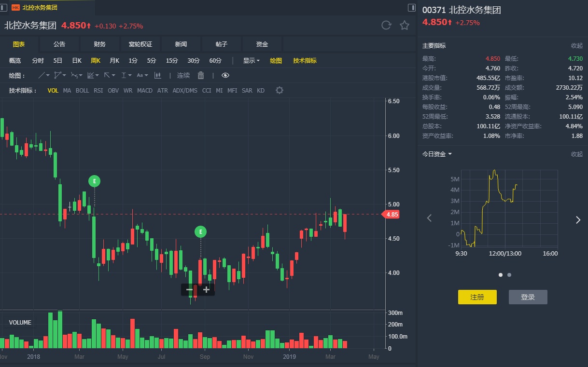
Task: Click the yellow 注册 button
Action: pyautogui.click(x=477, y=297)
